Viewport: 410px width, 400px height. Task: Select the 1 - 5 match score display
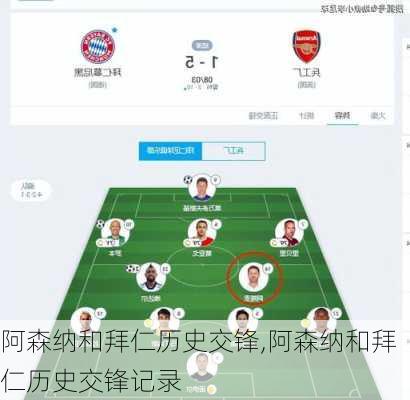[202, 62]
